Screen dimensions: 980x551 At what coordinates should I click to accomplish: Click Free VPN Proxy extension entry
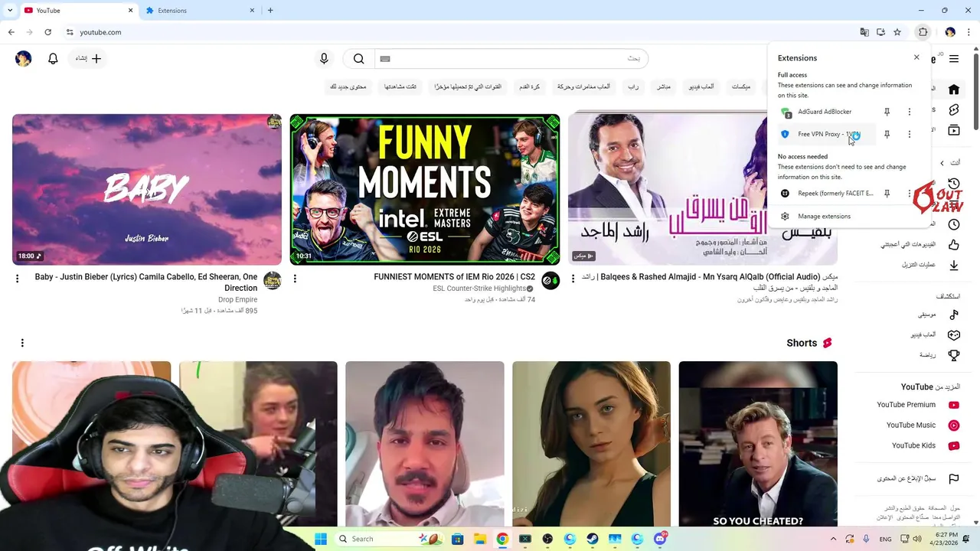click(825, 134)
